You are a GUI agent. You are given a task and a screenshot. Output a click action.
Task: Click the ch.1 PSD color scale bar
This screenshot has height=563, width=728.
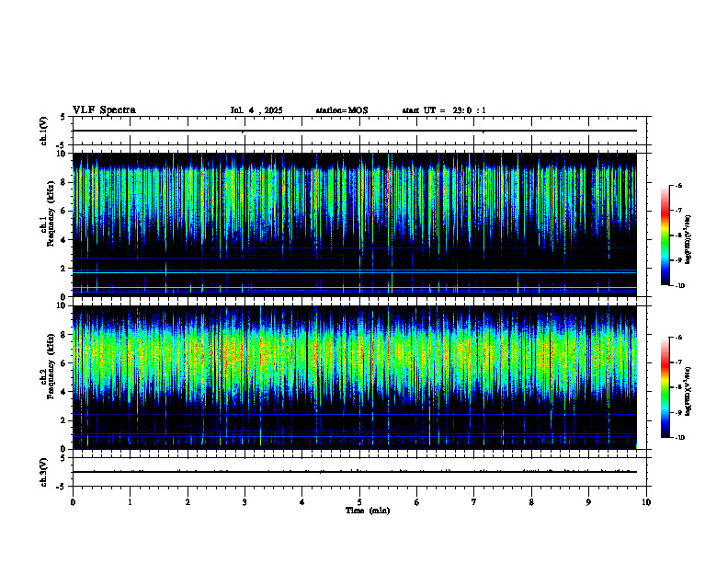tap(665, 236)
